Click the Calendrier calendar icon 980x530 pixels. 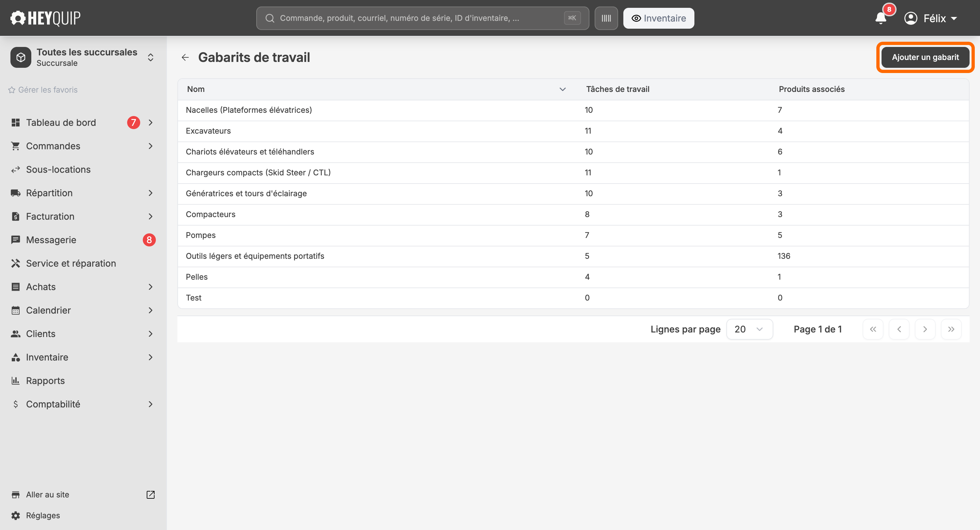[16, 310]
